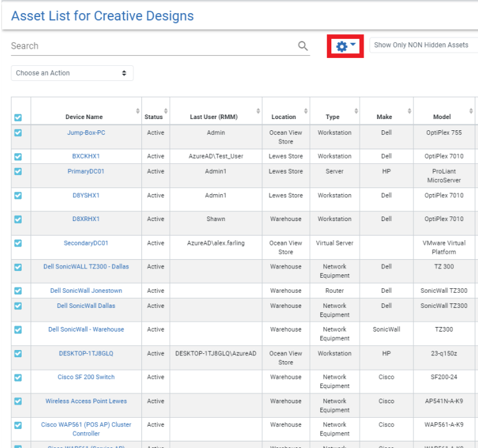The image size is (478, 448).
Task: Open the BXCKHX1 device link
Action: click(86, 156)
